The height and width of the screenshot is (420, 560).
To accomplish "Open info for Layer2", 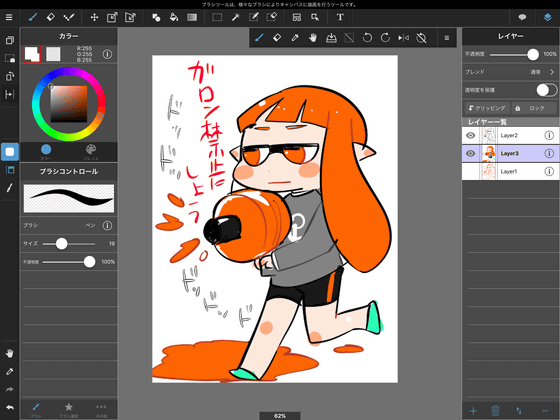I will (x=549, y=135).
